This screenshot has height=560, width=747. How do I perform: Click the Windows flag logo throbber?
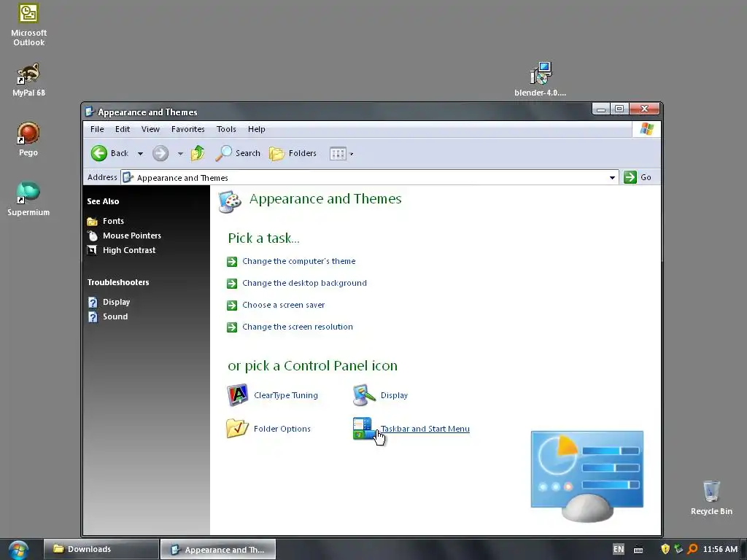[646, 129]
